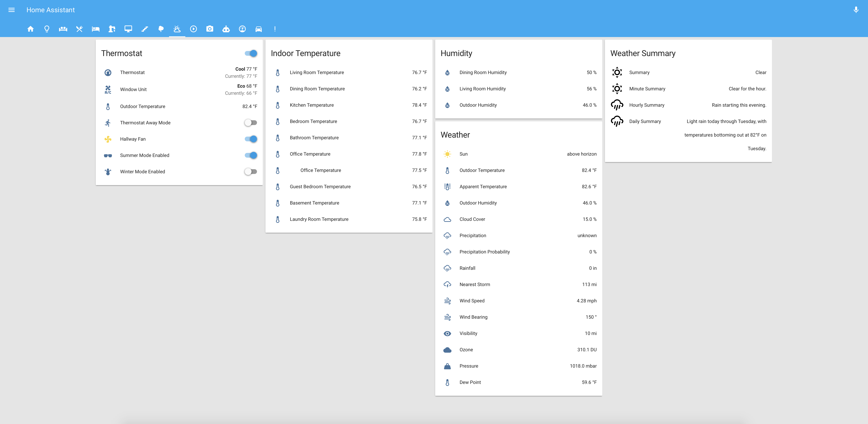Click the stairs tab icon
Viewport: 868px width, 424px height.
[145, 29]
